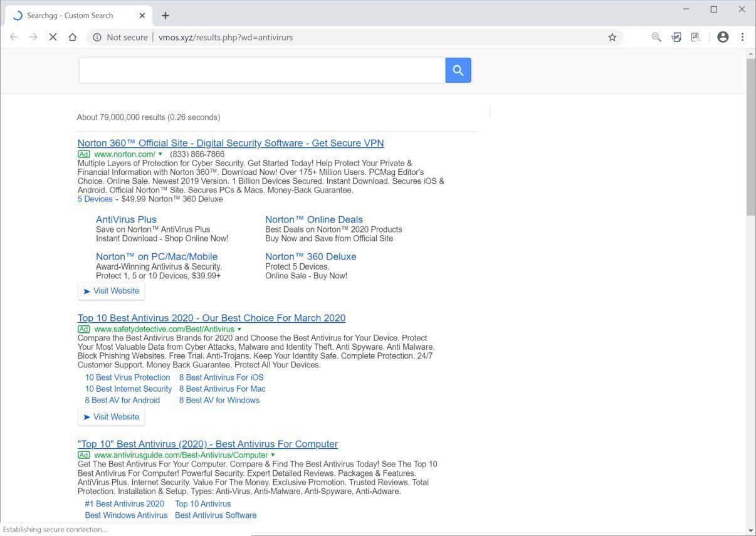The width and height of the screenshot is (756, 536).
Task: Expand the dropdown beside www.norton.com
Action: (x=160, y=154)
